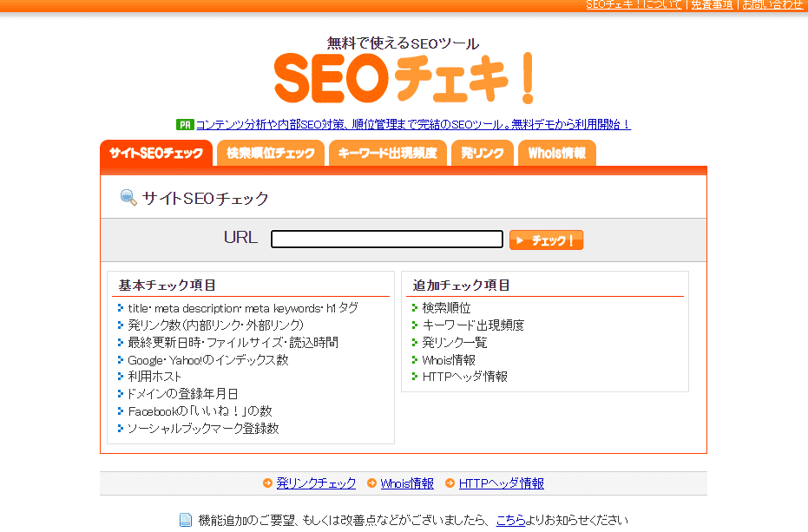Click the 基本チェック項目 heading
The width and height of the screenshot is (808, 532).
pyautogui.click(x=167, y=285)
